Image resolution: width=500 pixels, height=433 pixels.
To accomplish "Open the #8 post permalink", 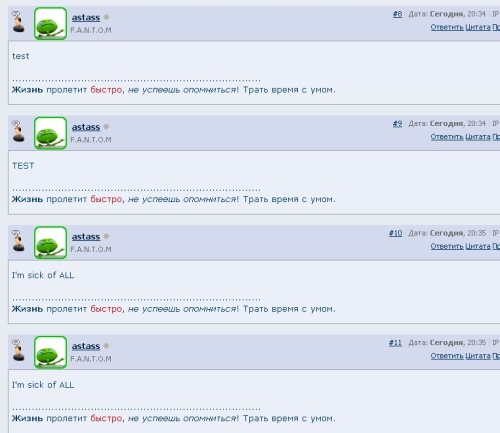I will pos(397,14).
